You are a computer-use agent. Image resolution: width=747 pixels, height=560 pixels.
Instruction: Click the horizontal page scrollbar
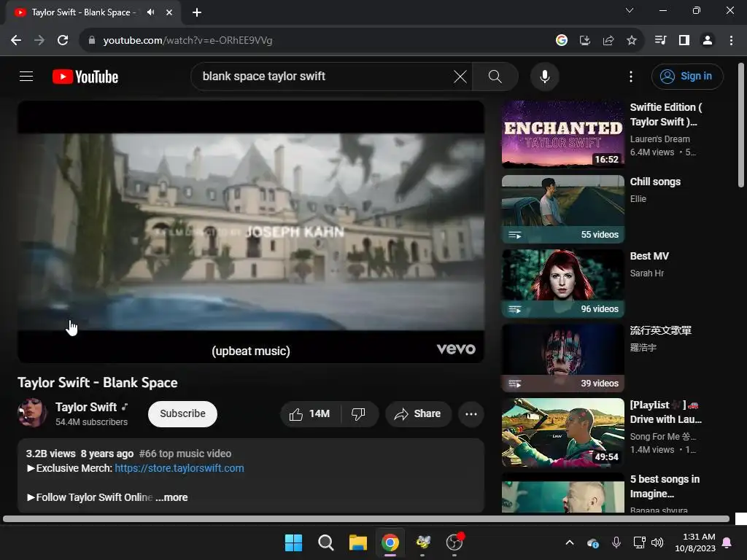(x=366, y=519)
